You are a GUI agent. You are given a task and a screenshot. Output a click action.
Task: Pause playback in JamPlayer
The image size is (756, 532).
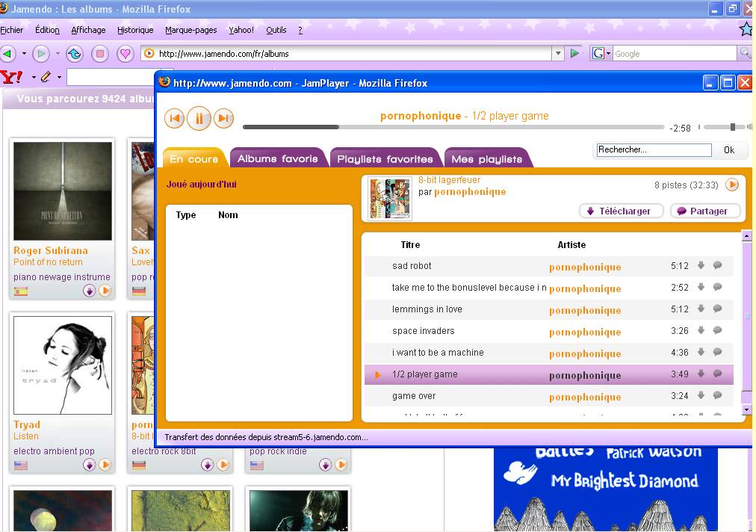pyautogui.click(x=199, y=118)
